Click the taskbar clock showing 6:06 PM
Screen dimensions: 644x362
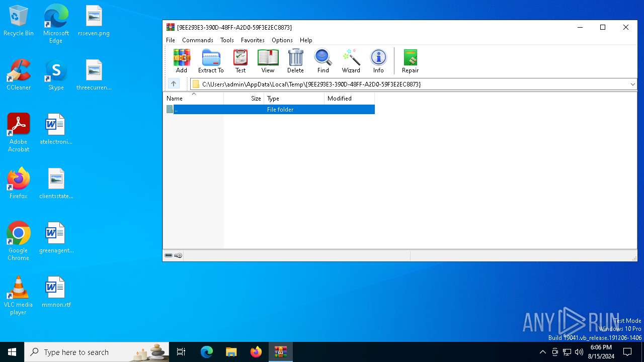coord(601,352)
